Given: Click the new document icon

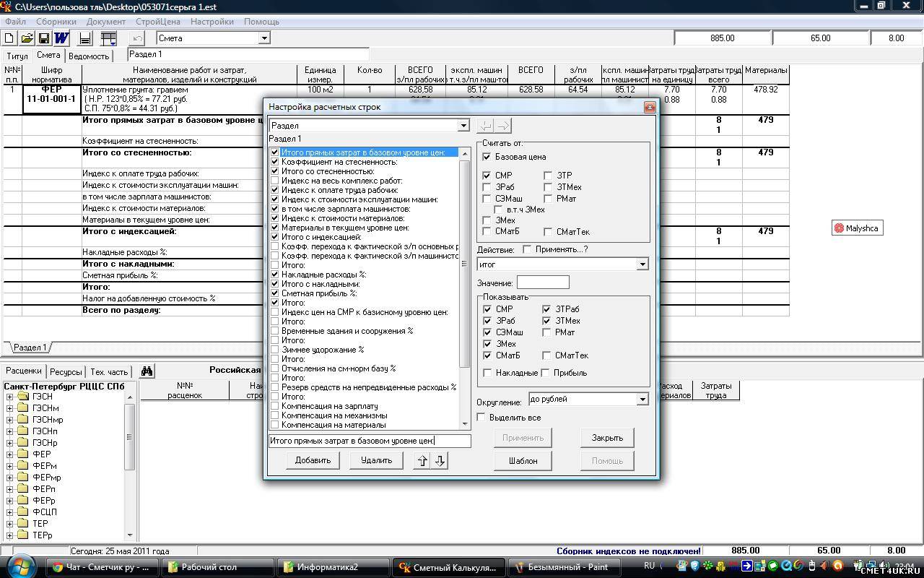Looking at the screenshot, I should click(9, 38).
